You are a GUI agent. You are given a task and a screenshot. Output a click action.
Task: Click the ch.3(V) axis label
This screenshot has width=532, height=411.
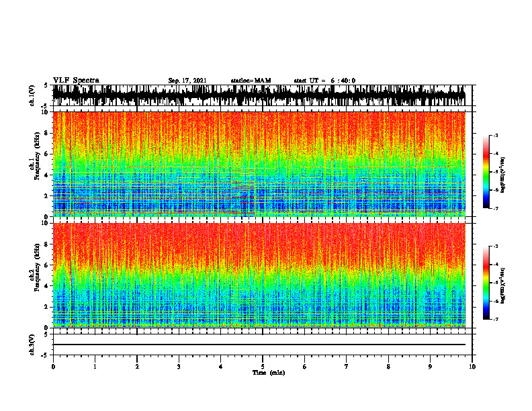click(x=32, y=345)
